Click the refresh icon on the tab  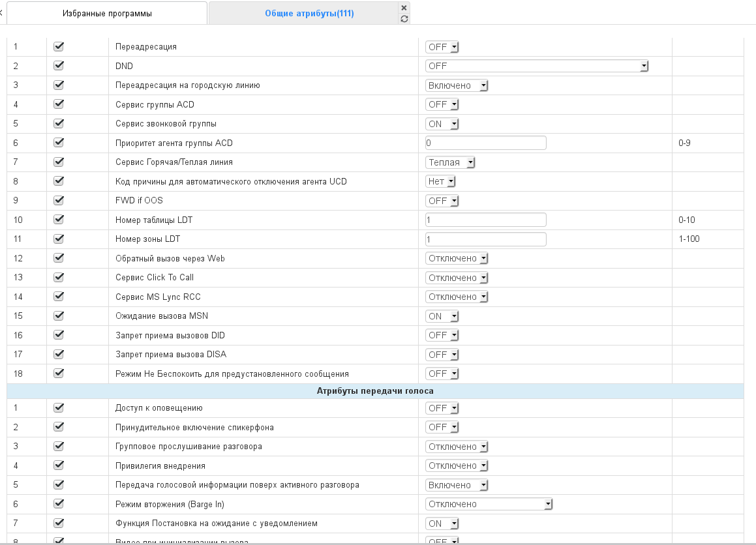pyautogui.click(x=404, y=19)
